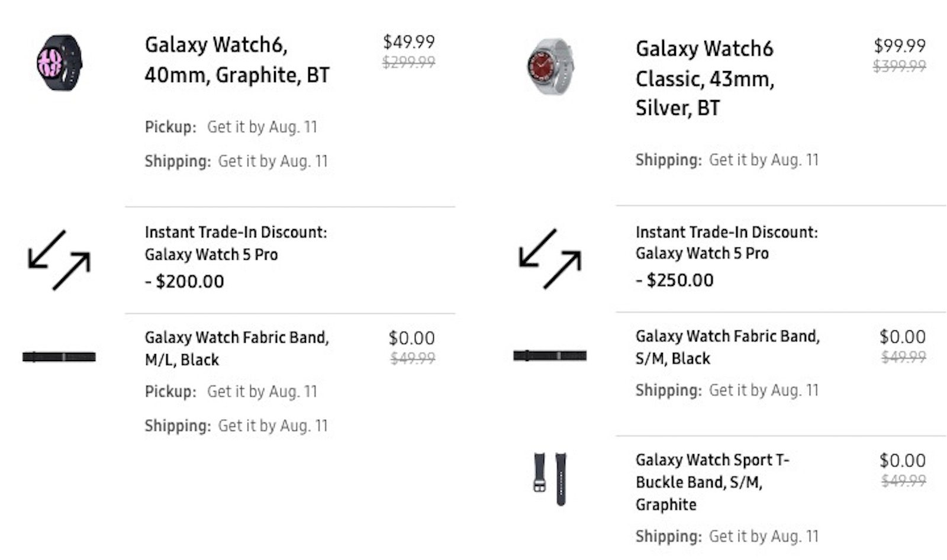Click the struck-through $299.99 original price

click(x=408, y=62)
